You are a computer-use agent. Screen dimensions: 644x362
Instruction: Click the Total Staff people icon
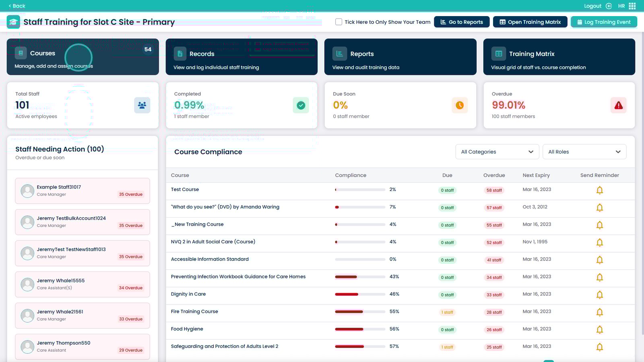coord(142,105)
